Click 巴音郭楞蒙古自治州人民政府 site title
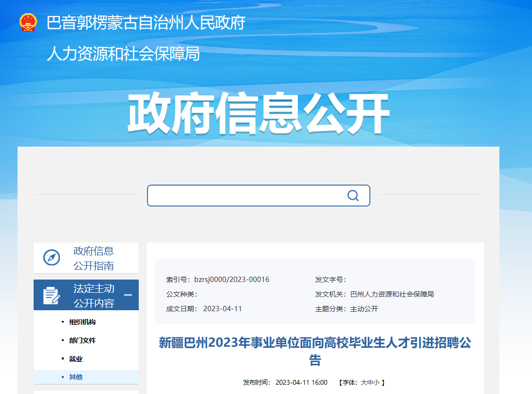This screenshot has width=532, height=394. (146, 23)
